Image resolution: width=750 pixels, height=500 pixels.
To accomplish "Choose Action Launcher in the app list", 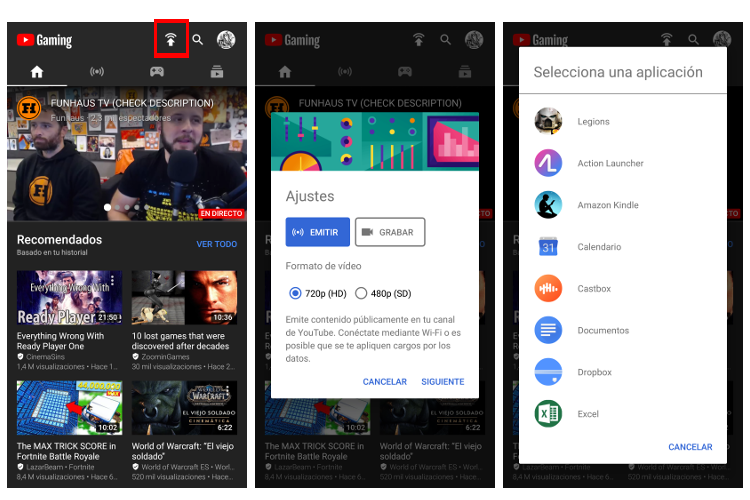I will [x=548, y=163].
